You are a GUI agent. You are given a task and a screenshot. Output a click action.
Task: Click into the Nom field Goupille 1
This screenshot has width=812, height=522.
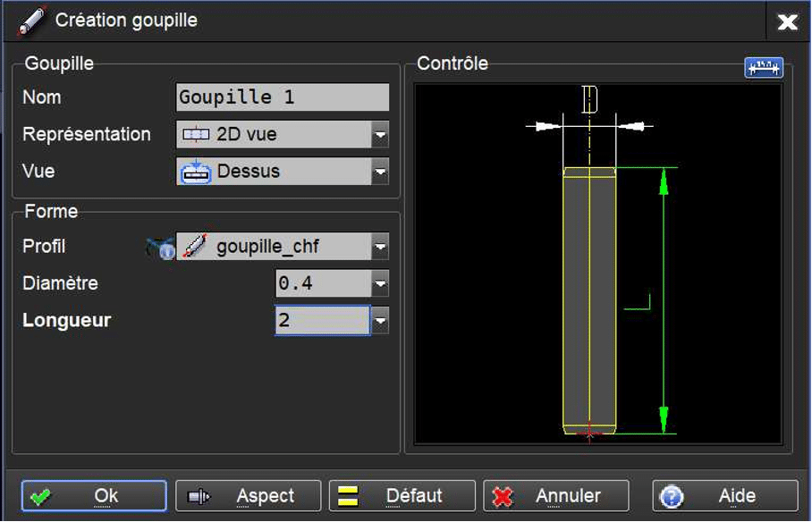(283, 97)
